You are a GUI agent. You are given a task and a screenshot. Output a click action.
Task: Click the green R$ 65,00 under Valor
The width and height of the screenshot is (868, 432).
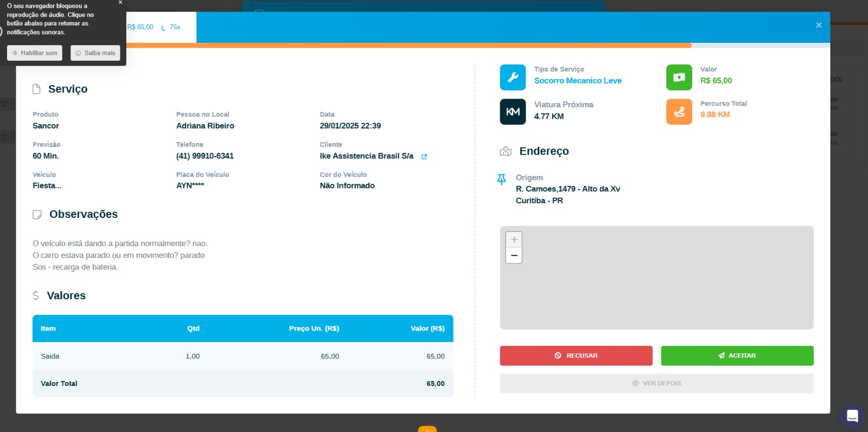tap(716, 81)
